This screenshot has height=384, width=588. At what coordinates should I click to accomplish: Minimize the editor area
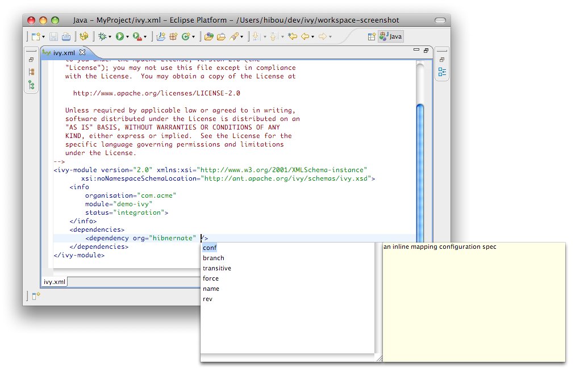coord(416,51)
